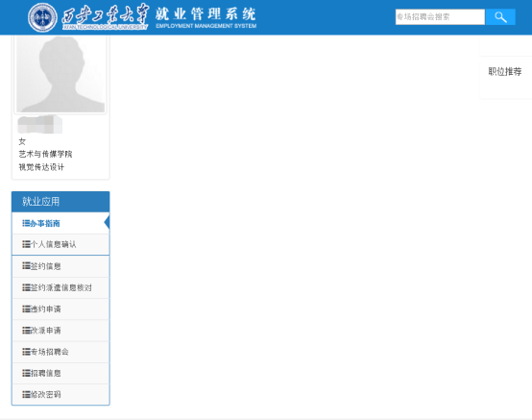This screenshot has width=532, height=420.
Task: Click the university seal logo
Action: coord(42,17)
